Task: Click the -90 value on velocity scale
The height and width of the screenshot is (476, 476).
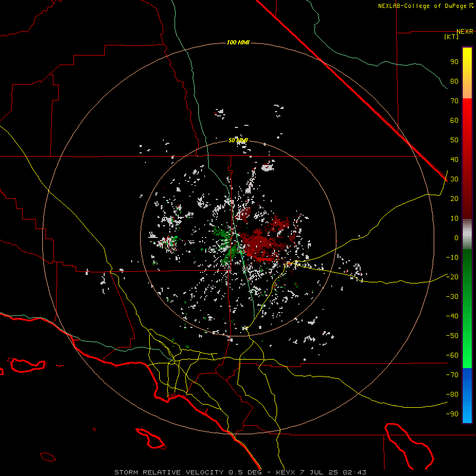Action: 452,414
